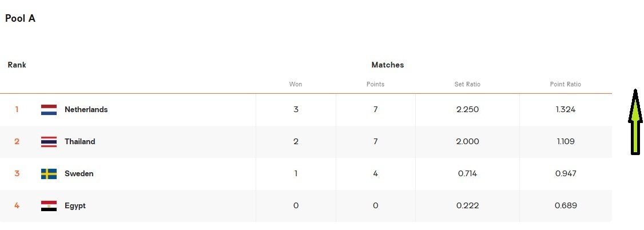The height and width of the screenshot is (230, 644).
Task: Sort by the Points column header
Action: point(375,84)
